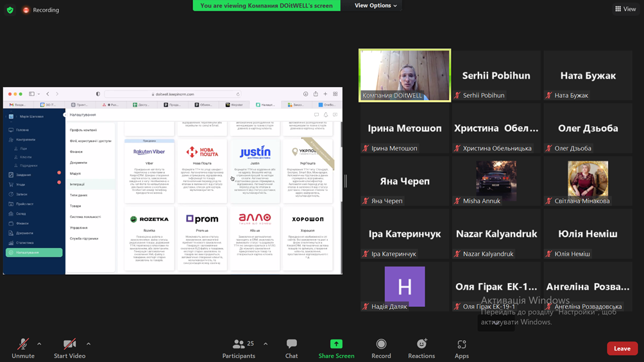Open the Reactions menu
Viewport: 644px width, 362px height.
point(421,348)
